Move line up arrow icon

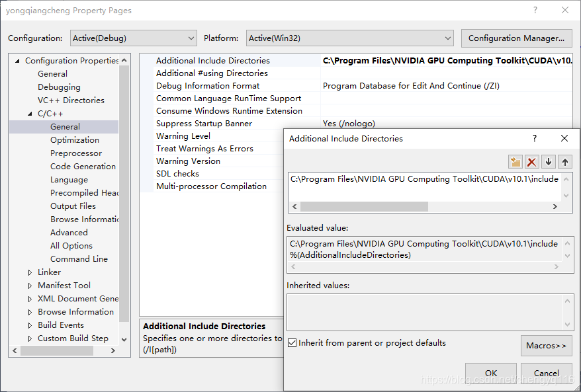click(564, 162)
